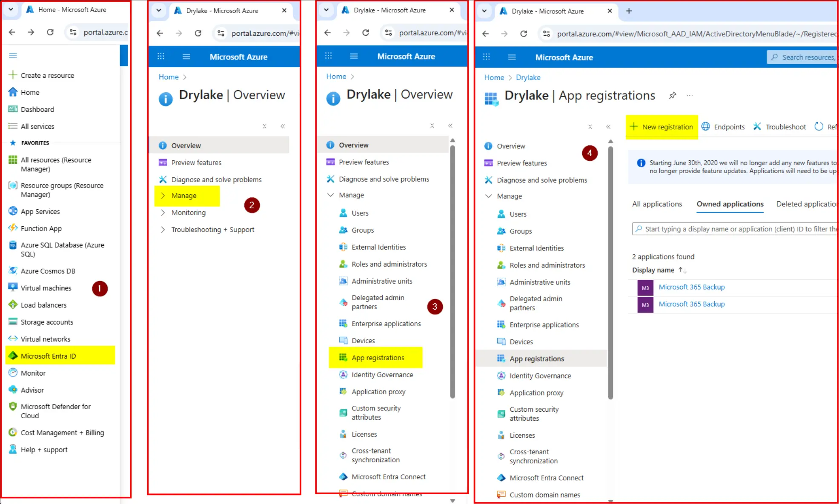Open the Endpoints globe icon
Viewport: 839px width, 504px height.
coord(706,127)
